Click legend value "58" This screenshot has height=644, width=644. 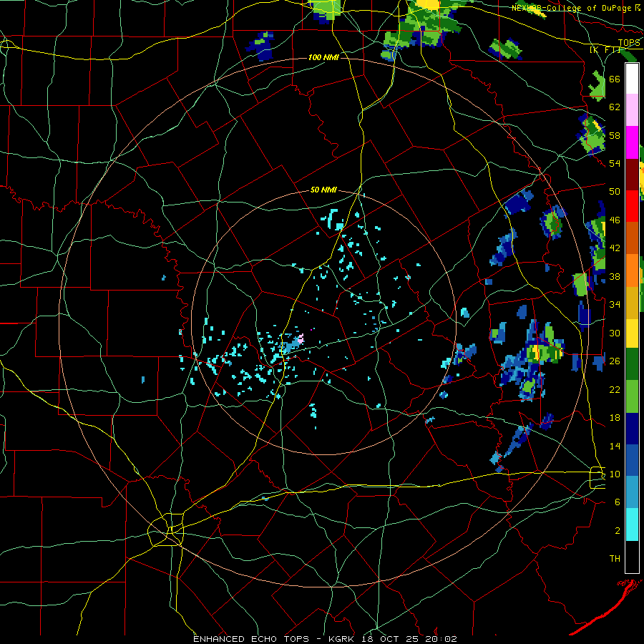615,135
